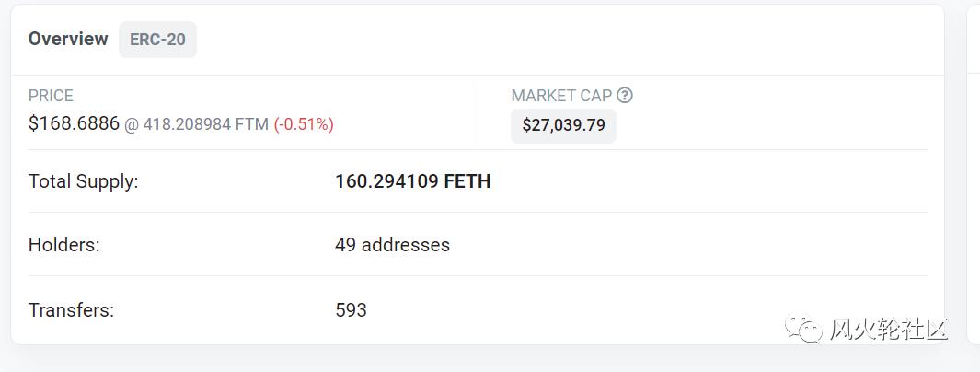Screen dimensions: 980x372
Task: Click the adjacent card at right edge
Action: tap(974, 175)
